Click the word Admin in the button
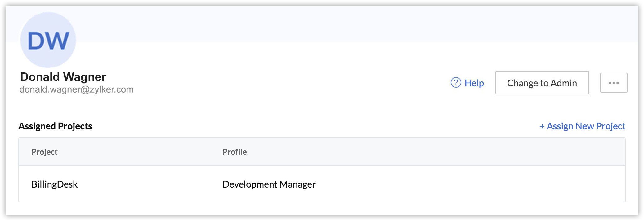 click(564, 83)
